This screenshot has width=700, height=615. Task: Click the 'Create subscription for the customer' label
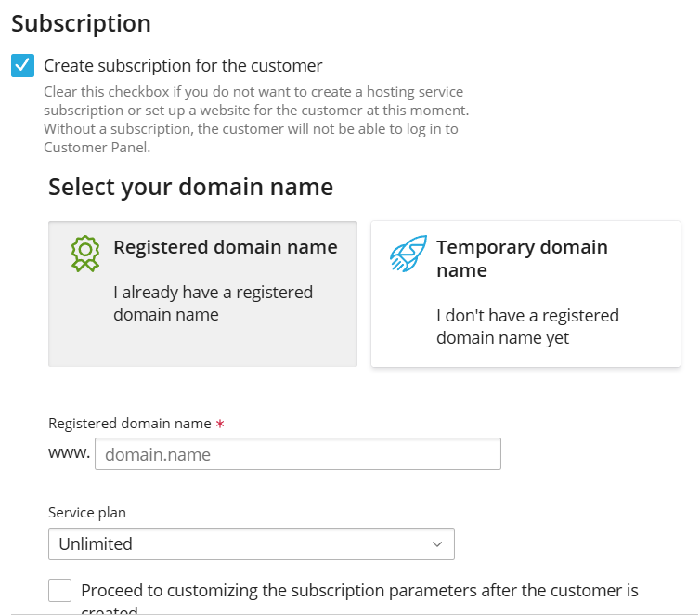click(x=183, y=66)
